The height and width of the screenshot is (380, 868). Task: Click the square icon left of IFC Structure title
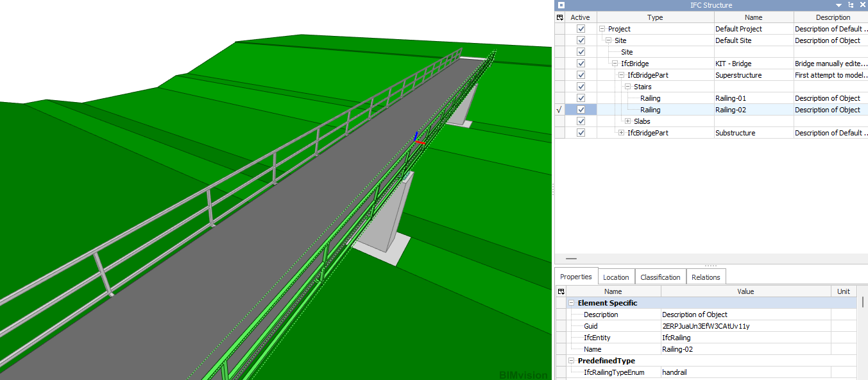click(x=561, y=5)
